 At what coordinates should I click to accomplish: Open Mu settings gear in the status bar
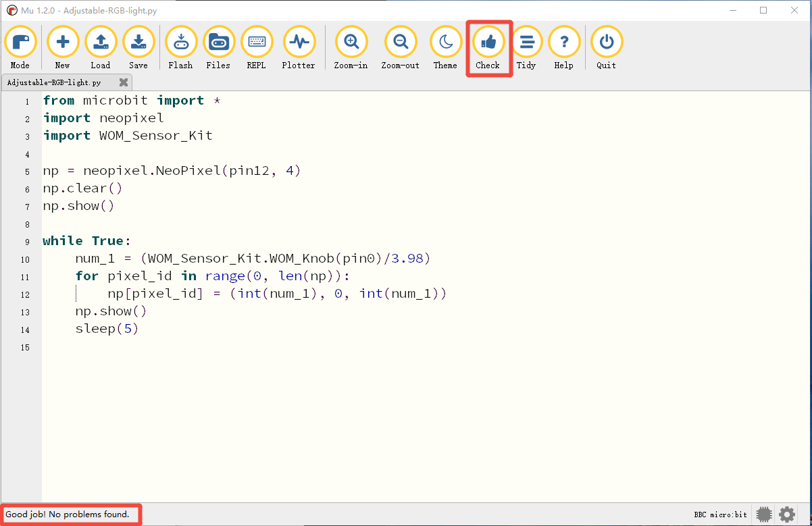click(x=787, y=515)
